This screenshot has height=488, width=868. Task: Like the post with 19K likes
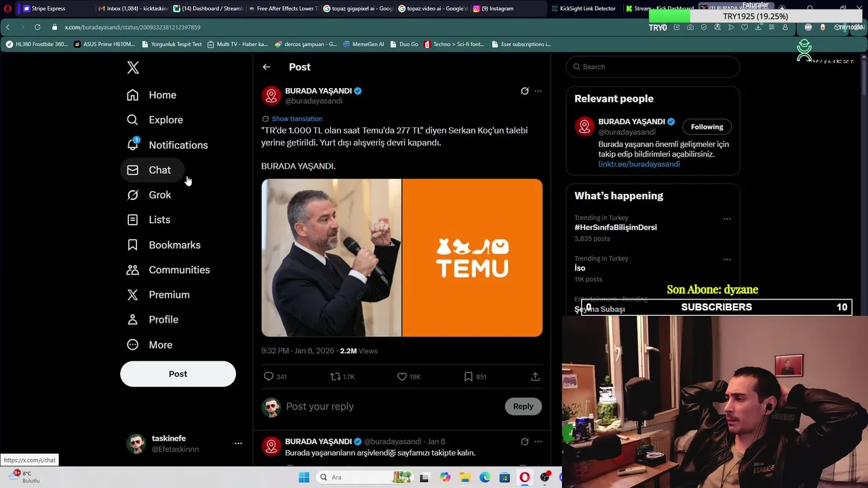(409, 376)
